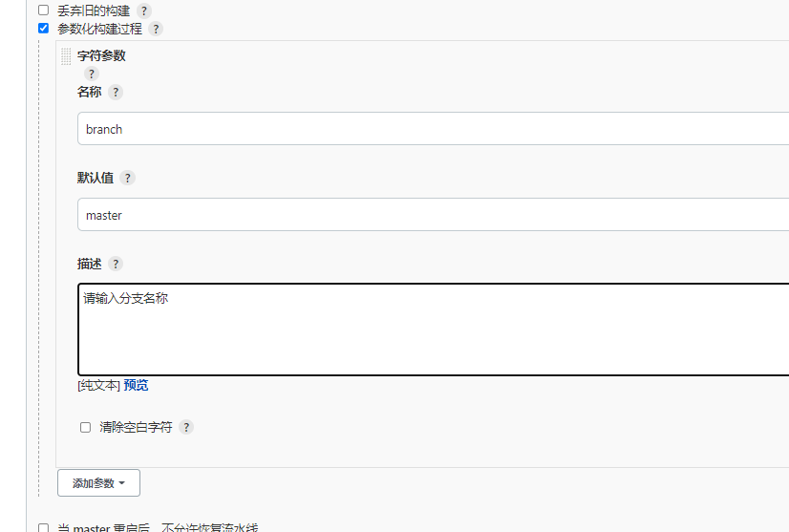Screen dimensions: 789x532
Task: Grab the 字符参数 drag handle
Action: pos(66,56)
